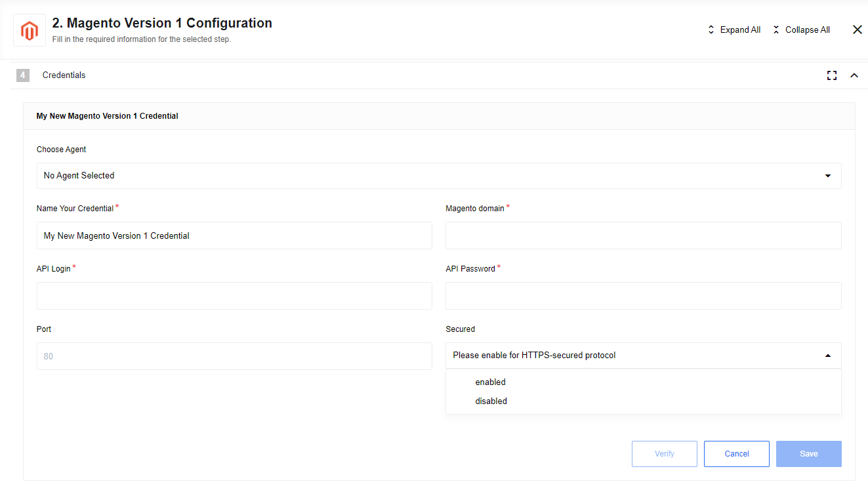Click the step number 4 badge
Screen dimensions: 868x490
coord(23,75)
